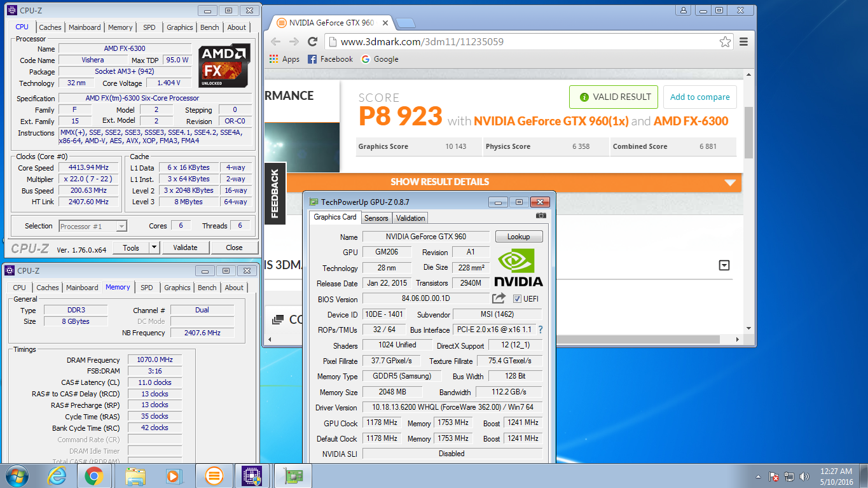Click the NVIDIA logo in GPU-Z

(x=518, y=267)
